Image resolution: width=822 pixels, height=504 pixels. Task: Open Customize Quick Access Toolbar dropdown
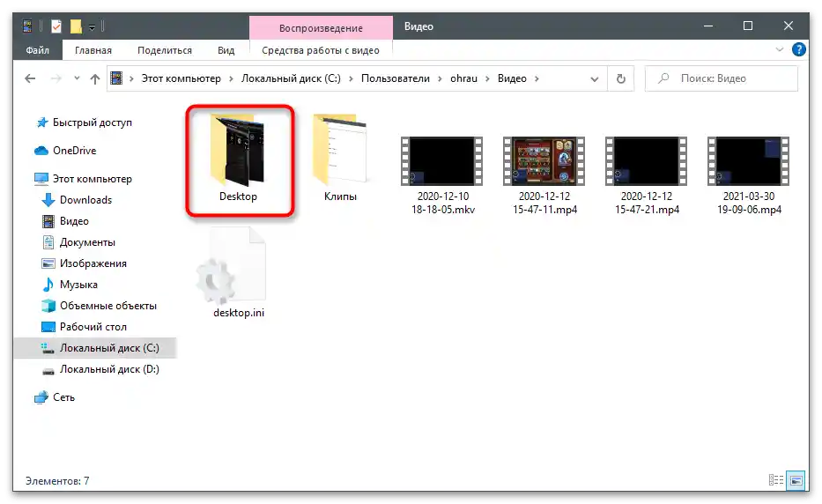point(92,26)
